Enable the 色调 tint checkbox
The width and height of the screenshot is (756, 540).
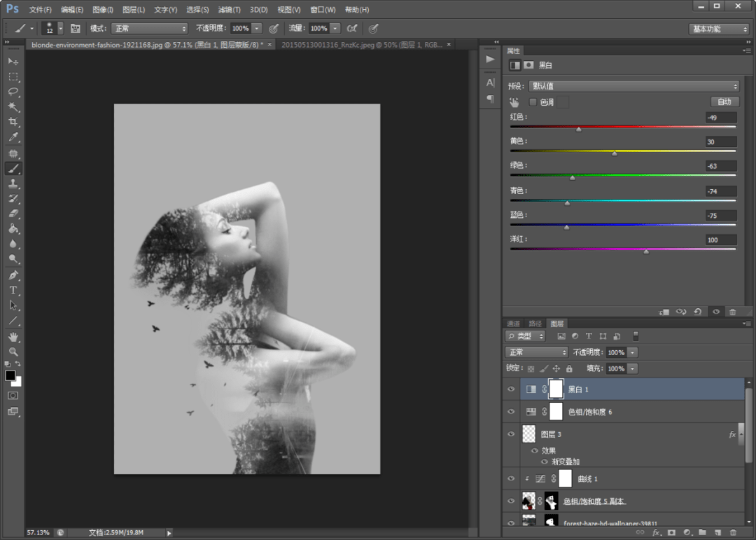533,102
